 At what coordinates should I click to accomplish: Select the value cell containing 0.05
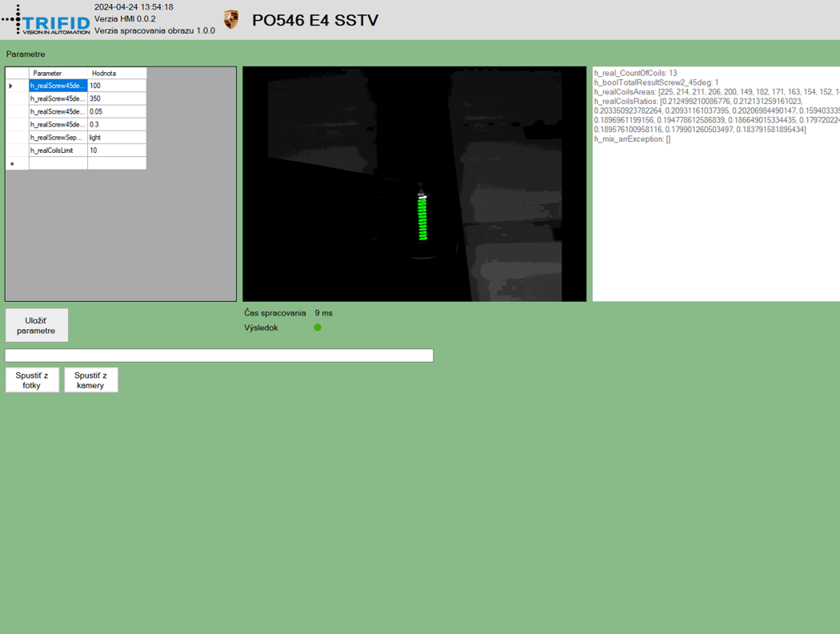click(116, 111)
